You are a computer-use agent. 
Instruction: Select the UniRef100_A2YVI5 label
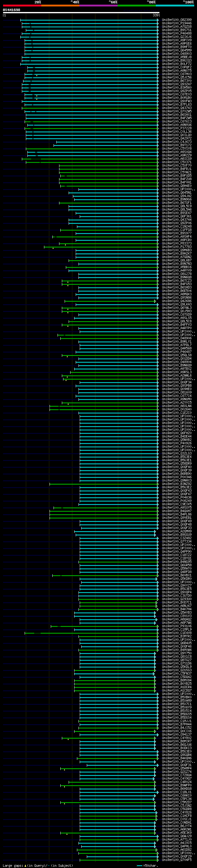click(x=177, y=403)
